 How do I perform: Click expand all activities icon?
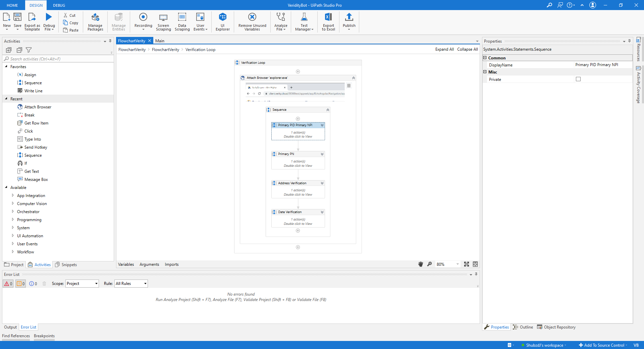[9, 50]
